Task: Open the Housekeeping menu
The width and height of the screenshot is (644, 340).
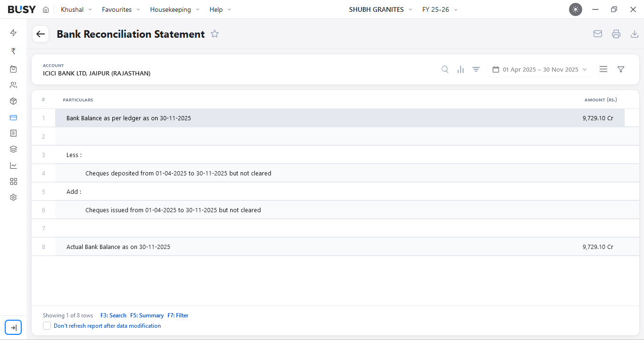Action: pyautogui.click(x=175, y=9)
